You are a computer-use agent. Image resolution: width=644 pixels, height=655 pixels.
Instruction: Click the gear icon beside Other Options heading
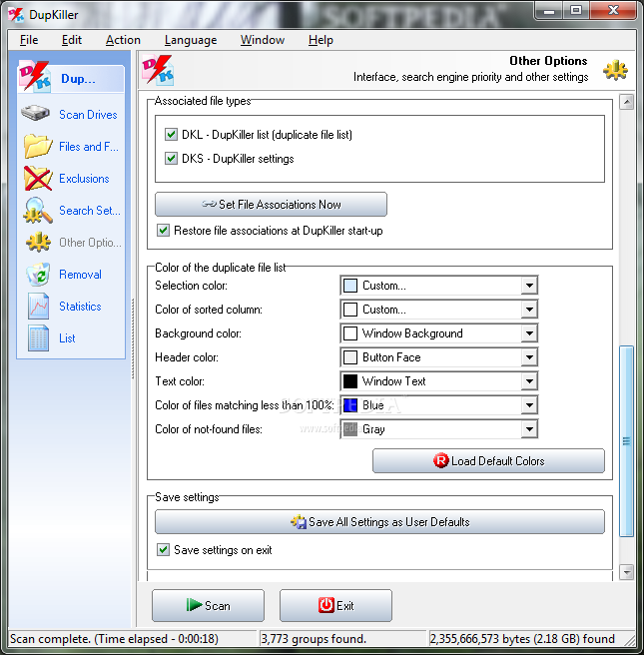coord(615,70)
